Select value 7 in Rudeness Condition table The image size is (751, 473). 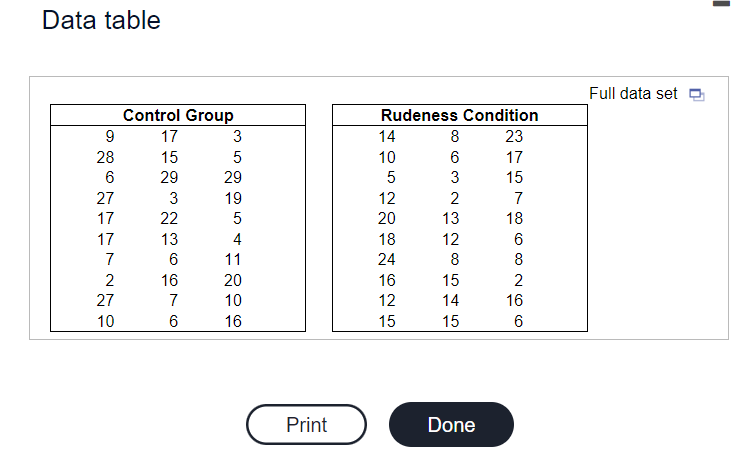[x=518, y=198]
